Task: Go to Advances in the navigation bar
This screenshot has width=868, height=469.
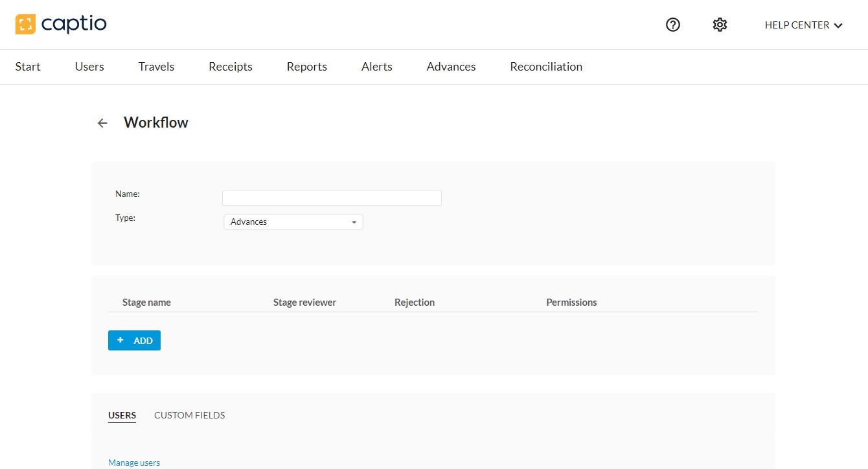Action: pyautogui.click(x=451, y=67)
